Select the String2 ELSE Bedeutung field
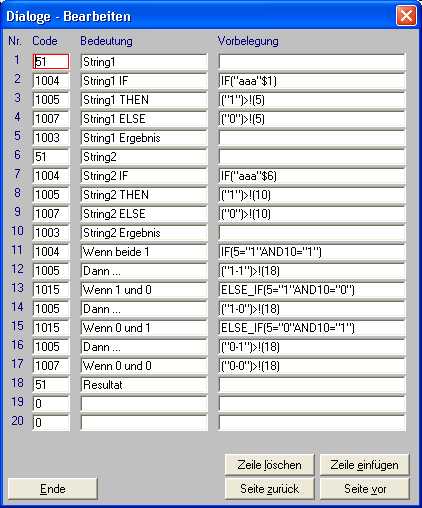422x508 pixels. 144,214
